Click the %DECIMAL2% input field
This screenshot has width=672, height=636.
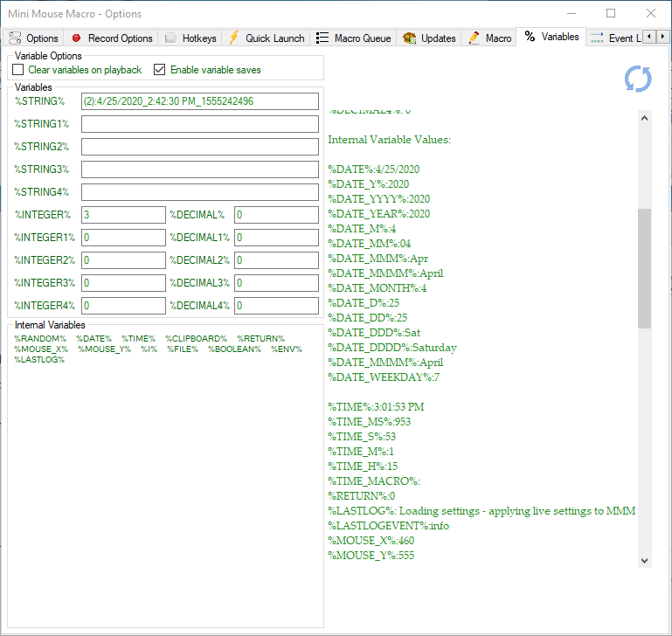pyautogui.click(x=276, y=260)
